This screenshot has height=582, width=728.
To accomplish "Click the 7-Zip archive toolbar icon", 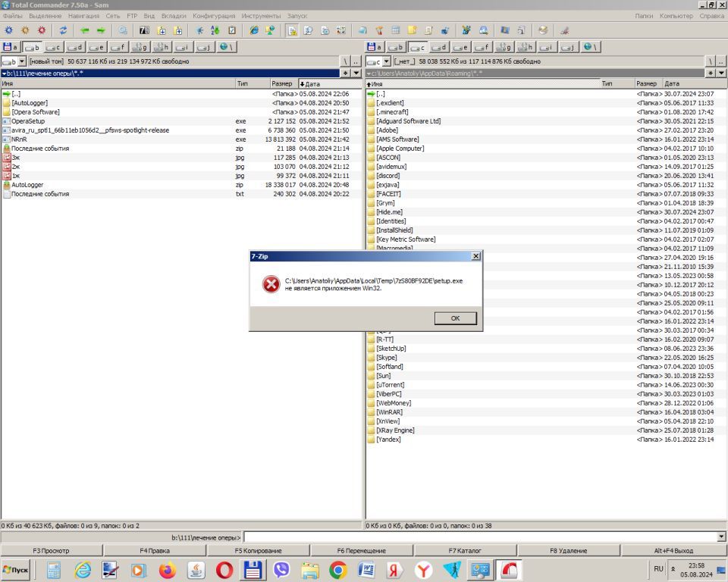I will [x=143, y=30].
